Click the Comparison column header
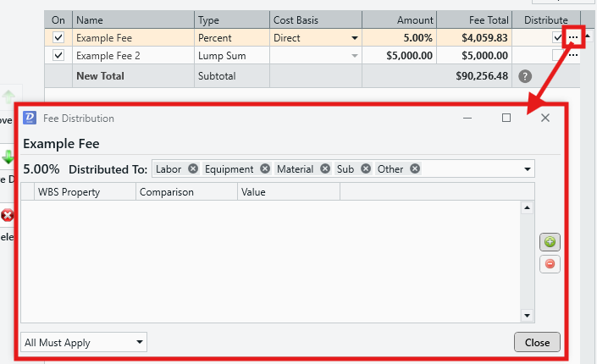Viewport: 597px width, 364px height. click(x=186, y=192)
